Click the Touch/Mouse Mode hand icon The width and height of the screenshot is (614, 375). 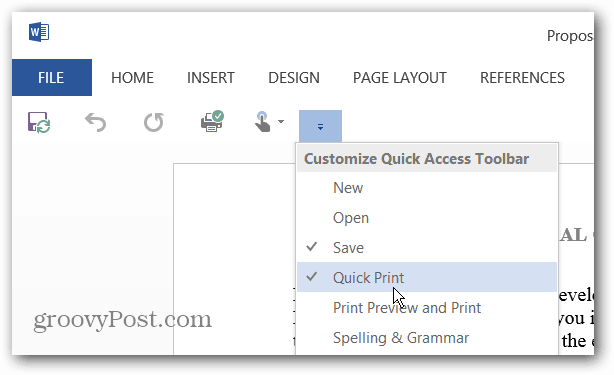(x=262, y=122)
